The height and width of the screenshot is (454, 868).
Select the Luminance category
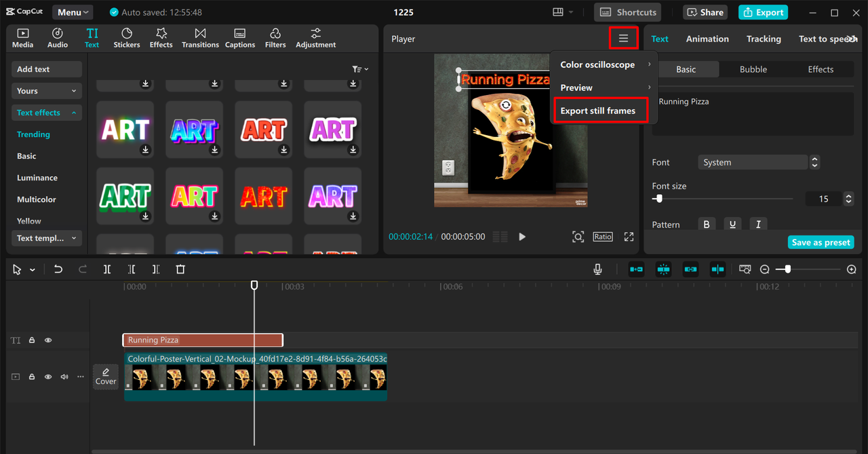[37, 178]
